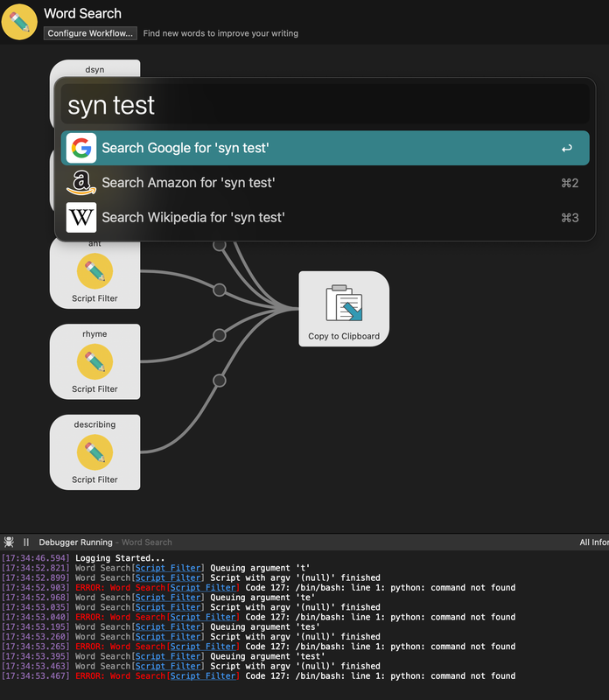Click the return arrow icon on Google result

567,148
